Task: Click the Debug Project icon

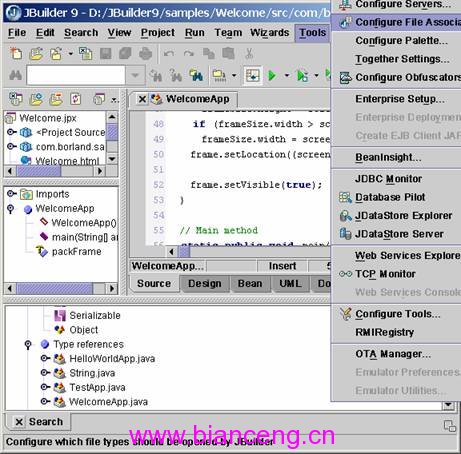Action: tap(302, 76)
